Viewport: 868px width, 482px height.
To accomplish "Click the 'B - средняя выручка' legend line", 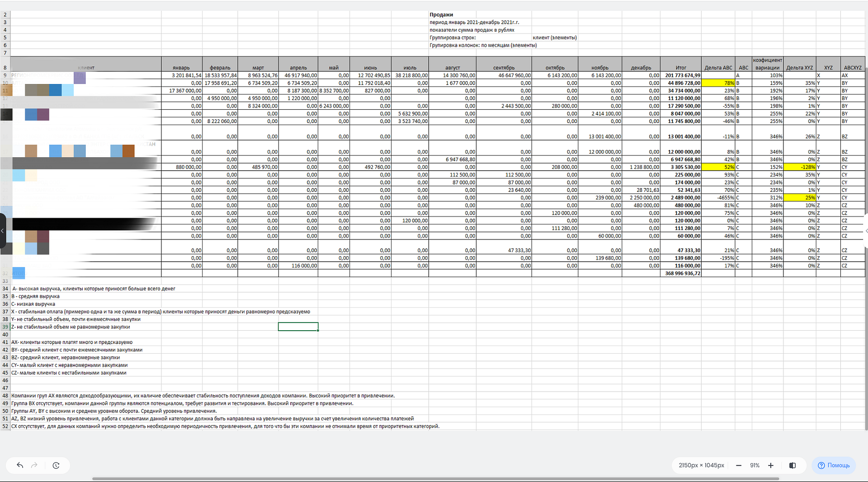I will (x=35, y=296).
